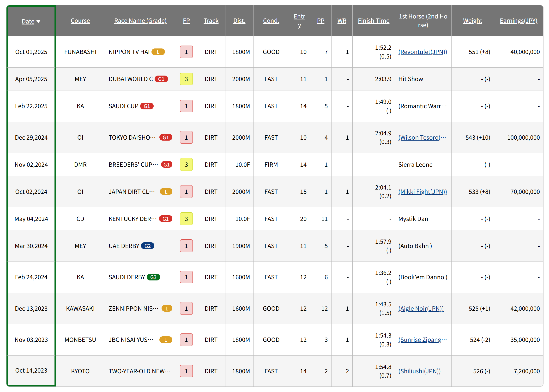The height and width of the screenshot is (392, 549).
Task: Sort by Weight column header
Action: (472, 21)
